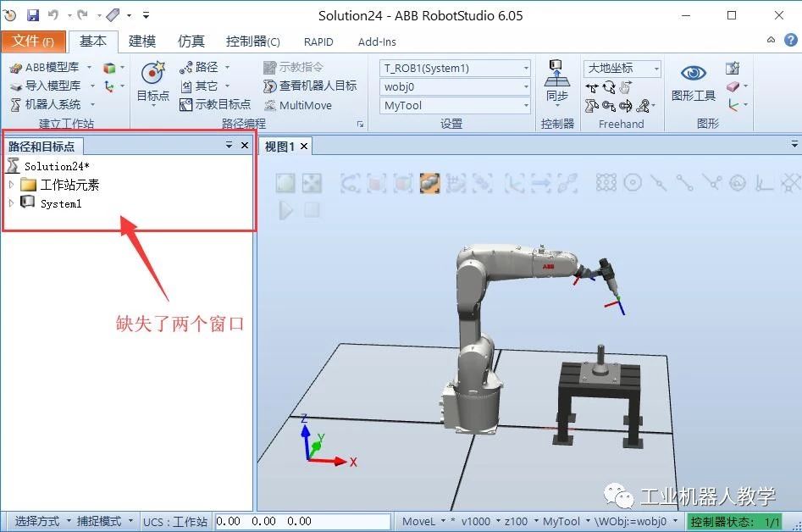The width and height of the screenshot is (802, 532).
Task: Close the 路径和目标点 panel
Action: tap(245, 145)
